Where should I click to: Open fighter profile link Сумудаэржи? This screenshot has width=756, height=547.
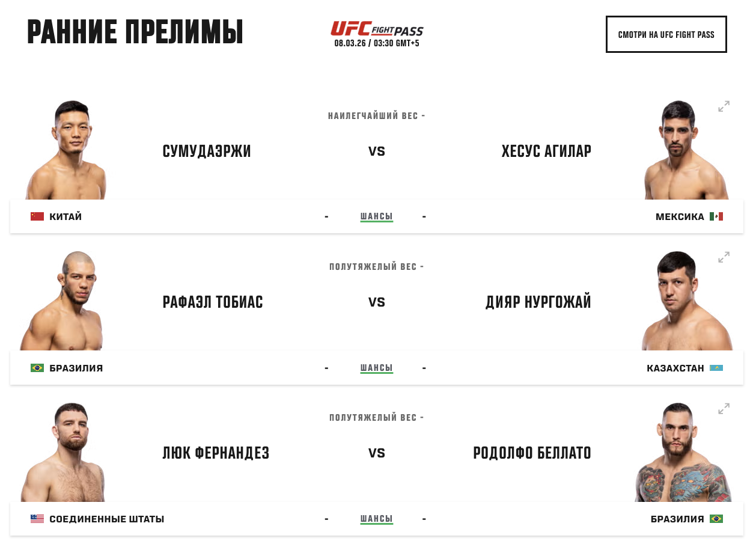207,151
